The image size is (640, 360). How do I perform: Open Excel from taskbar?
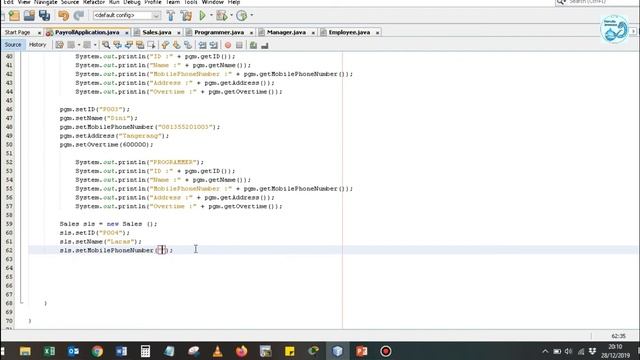49,351
